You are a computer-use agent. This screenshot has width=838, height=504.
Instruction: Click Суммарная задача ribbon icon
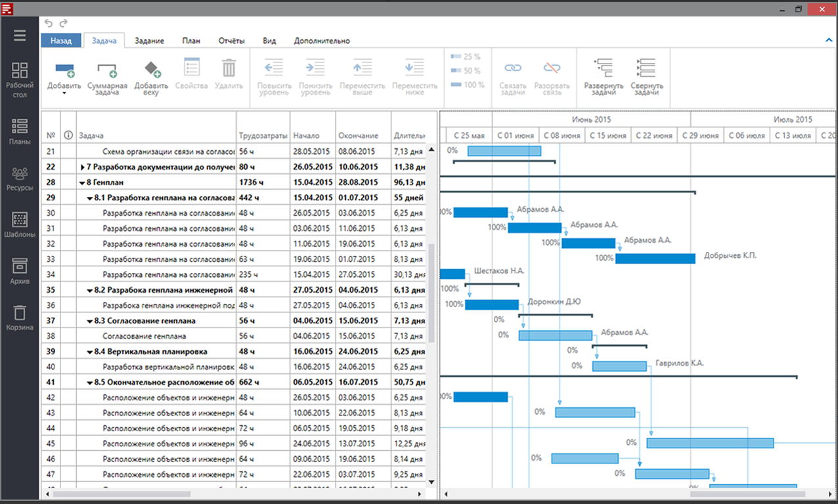107,70
